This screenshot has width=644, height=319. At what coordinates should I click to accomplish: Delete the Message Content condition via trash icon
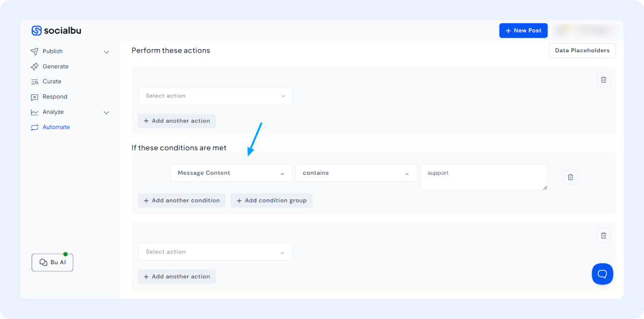[x=570, y=177]
